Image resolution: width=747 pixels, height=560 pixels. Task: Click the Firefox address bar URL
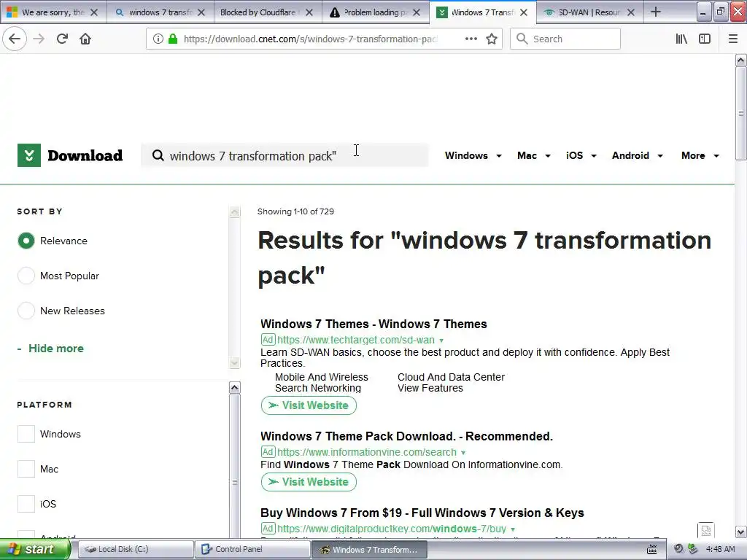[x=309, y=39]
